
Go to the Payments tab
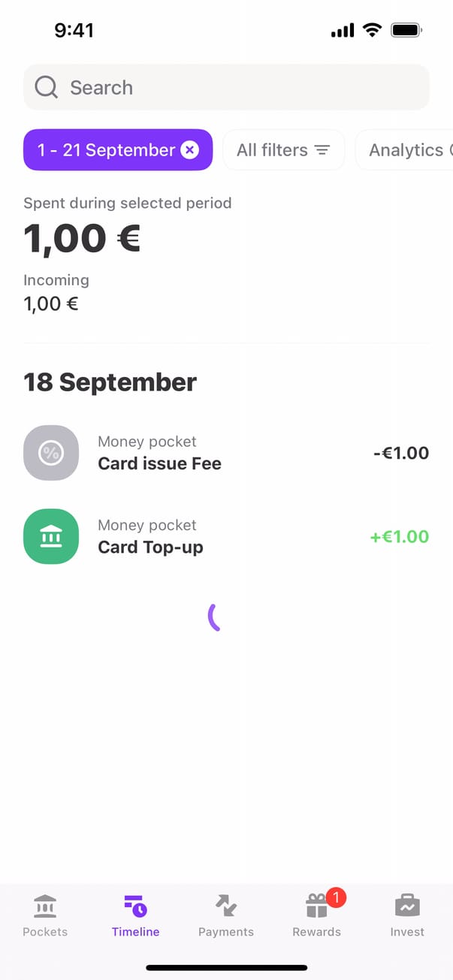pos(226,915)
